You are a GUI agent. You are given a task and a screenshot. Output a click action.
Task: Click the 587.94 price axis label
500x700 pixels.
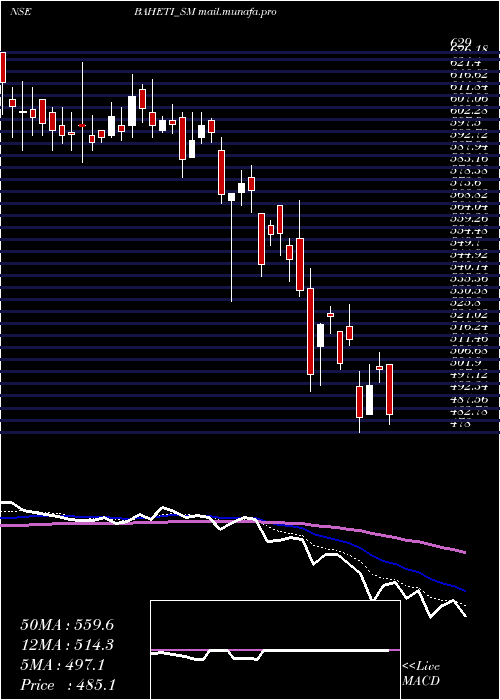[469, 147]
